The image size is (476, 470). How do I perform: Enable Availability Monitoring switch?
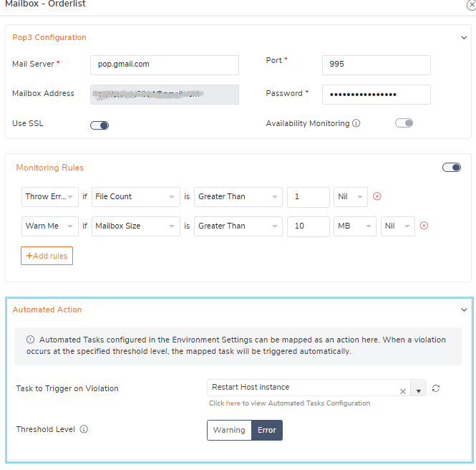[404, 123]
